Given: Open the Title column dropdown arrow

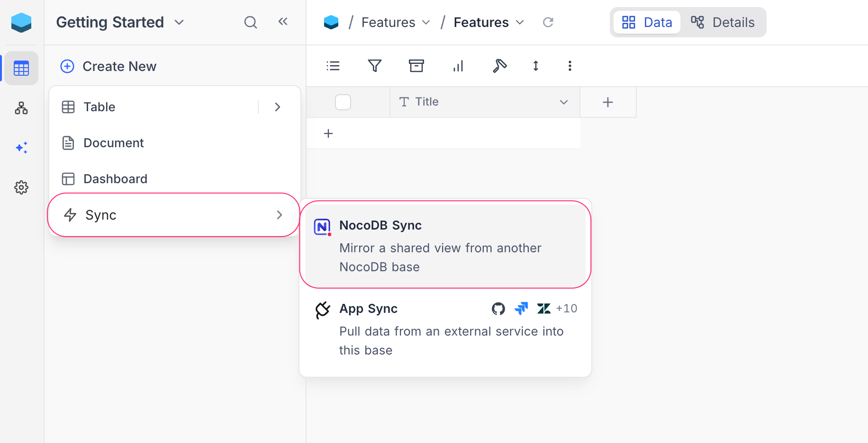Looking at the screenshot, I should pyautogui.click(x=564, y=102).
